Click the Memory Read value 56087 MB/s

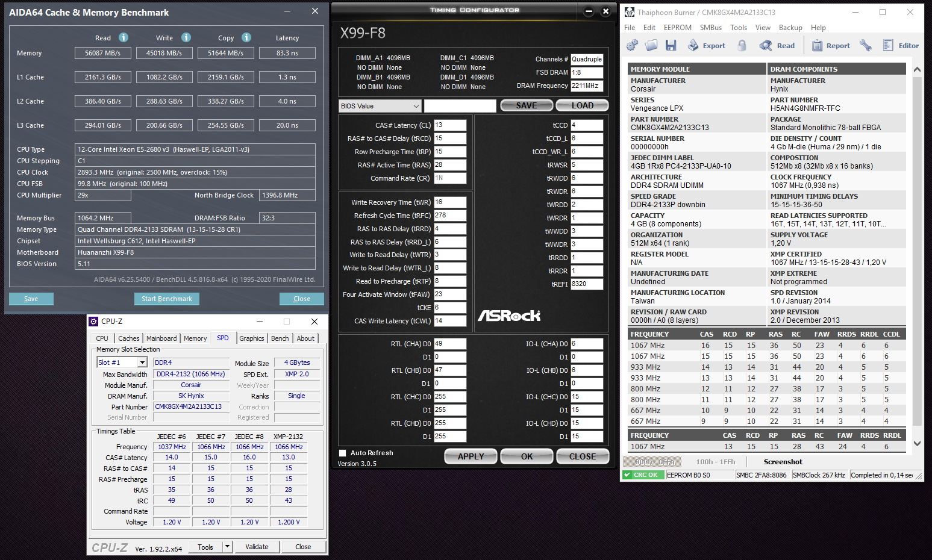[103, 53]
